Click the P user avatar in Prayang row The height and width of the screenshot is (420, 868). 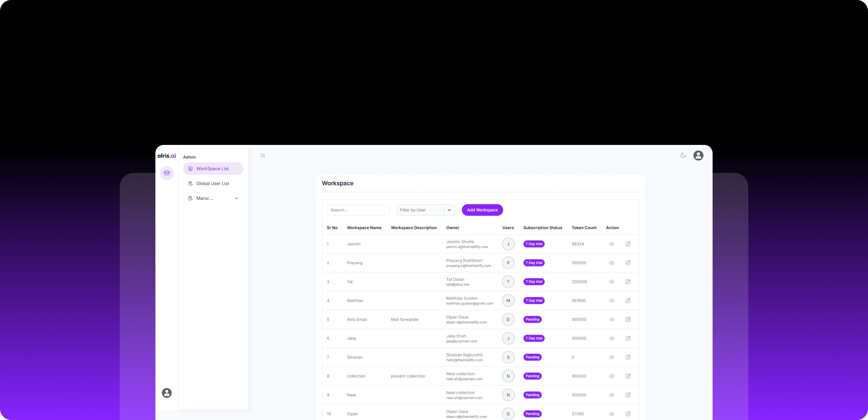coord(508,263)
